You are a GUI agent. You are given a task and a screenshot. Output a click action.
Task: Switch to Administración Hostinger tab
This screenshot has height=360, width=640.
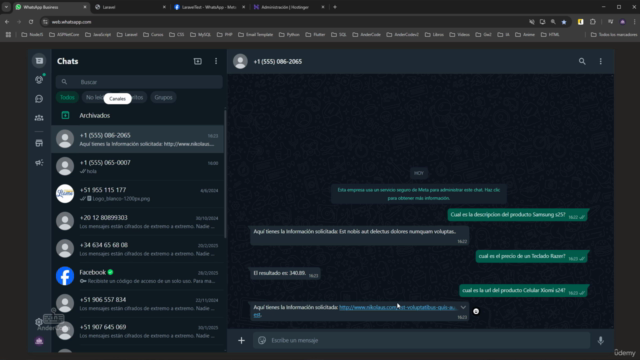(288, 7)
